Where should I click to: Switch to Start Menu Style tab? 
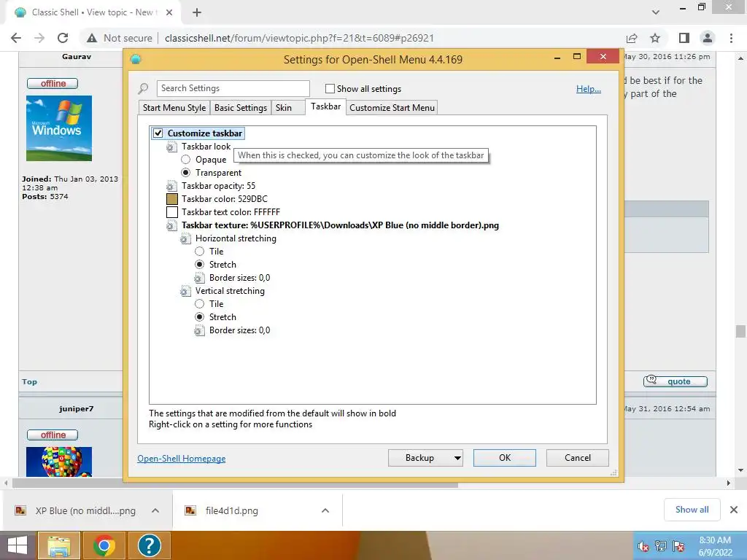174,108
